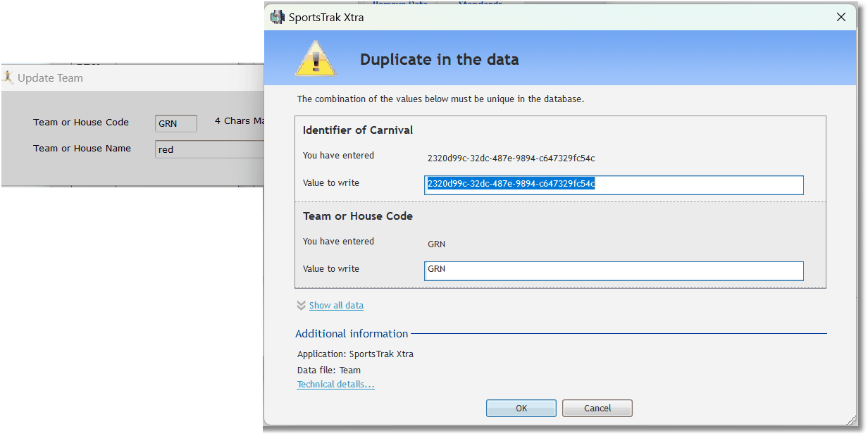Click 'Additional information' header
868x436 pixels.
[x=352, y=334]
